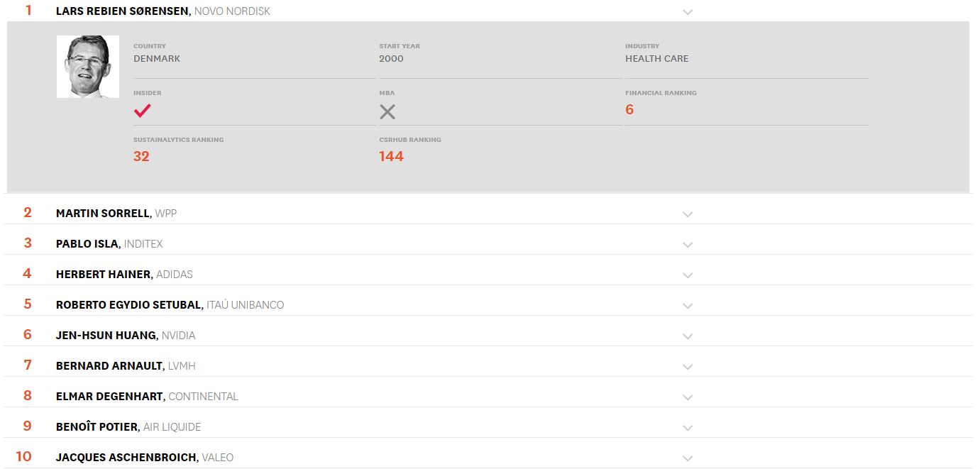The width and height of the screenshot is (980, 469).
Task: Expand Elmar Degenhart row chevron
Action: [x=687, y=397]
